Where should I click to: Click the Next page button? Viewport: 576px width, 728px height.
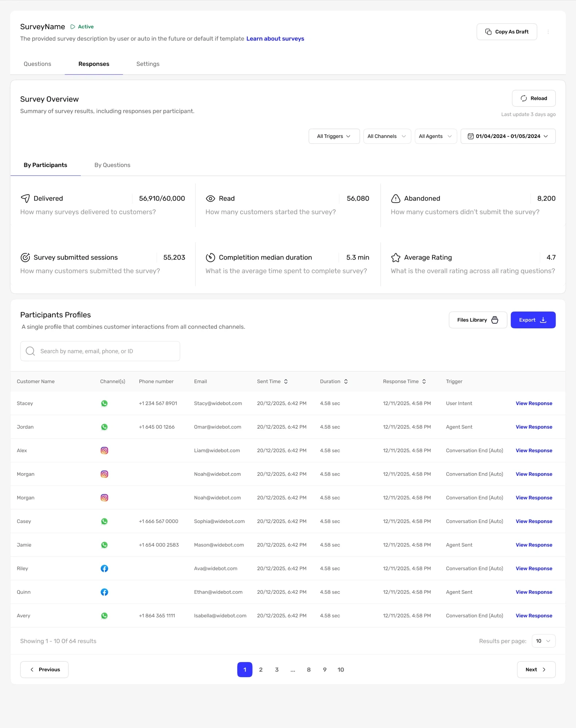coord(536,670)
